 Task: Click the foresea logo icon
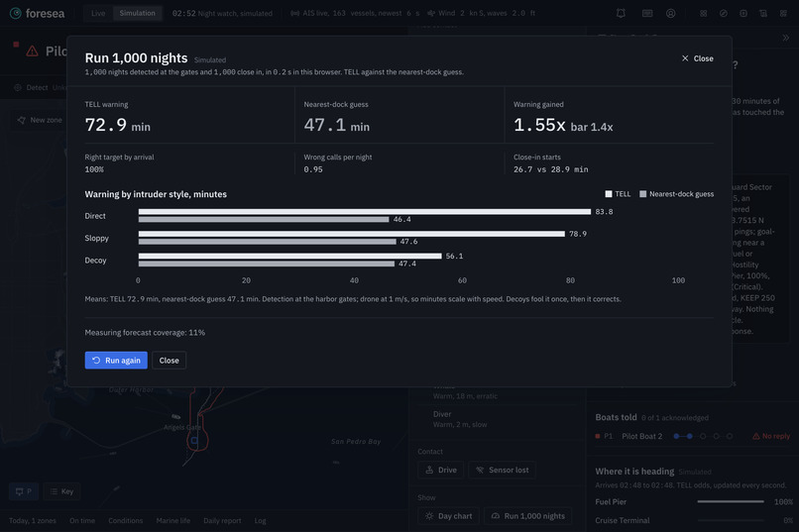pos(15,13)
